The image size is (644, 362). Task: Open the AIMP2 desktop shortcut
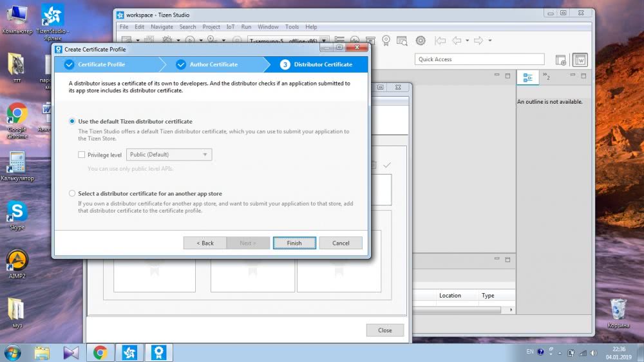pos(17,262)
